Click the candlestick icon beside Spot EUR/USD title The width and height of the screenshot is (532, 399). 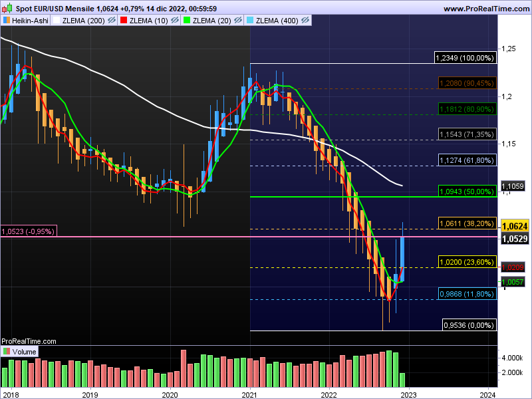click(x=7, y=9)
